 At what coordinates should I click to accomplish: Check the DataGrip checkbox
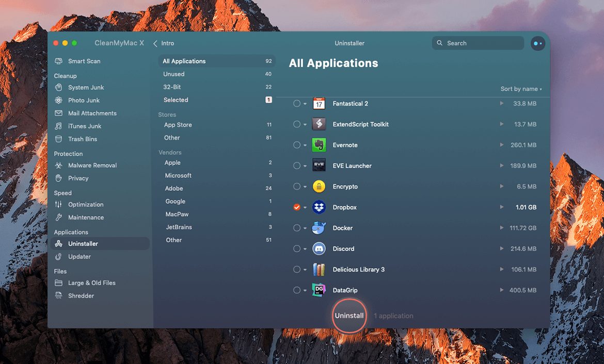tap(297, 290)
